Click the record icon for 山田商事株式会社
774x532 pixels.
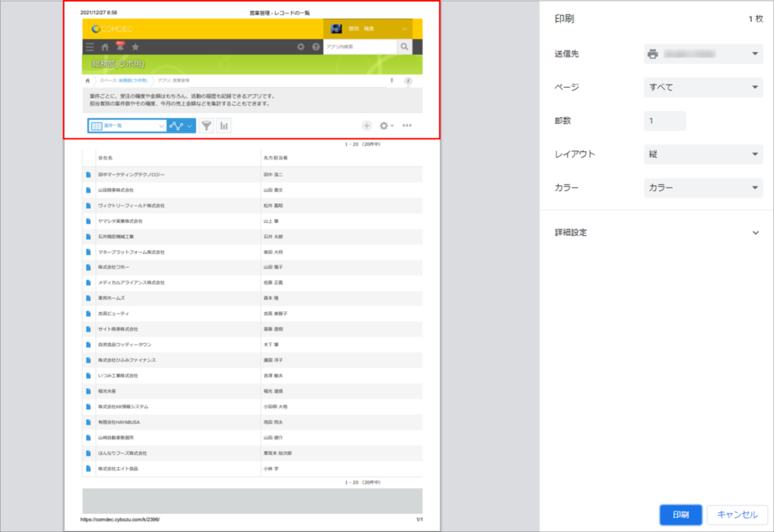(88, 190)
